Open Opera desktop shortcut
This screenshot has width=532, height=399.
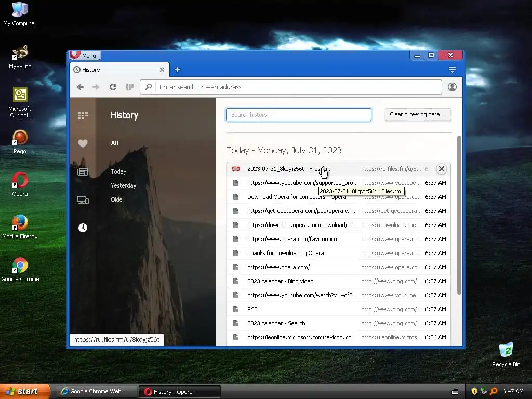point(20,185)
